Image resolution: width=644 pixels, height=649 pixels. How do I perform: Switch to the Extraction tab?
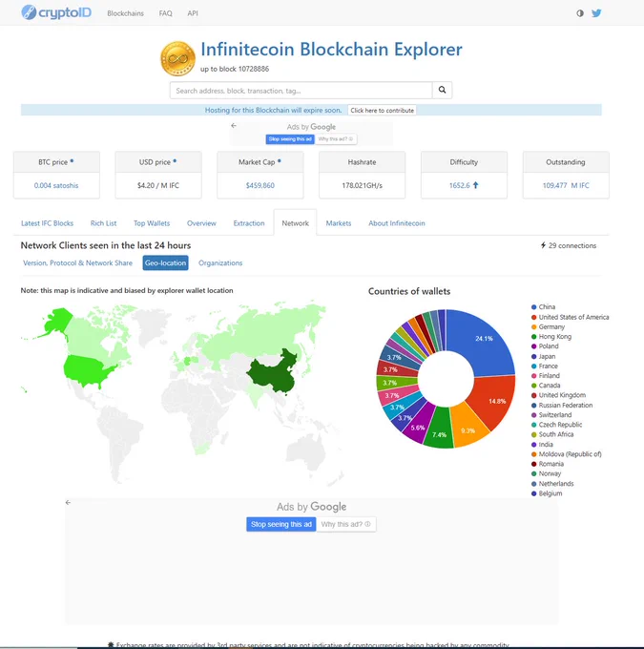point(249,223)
